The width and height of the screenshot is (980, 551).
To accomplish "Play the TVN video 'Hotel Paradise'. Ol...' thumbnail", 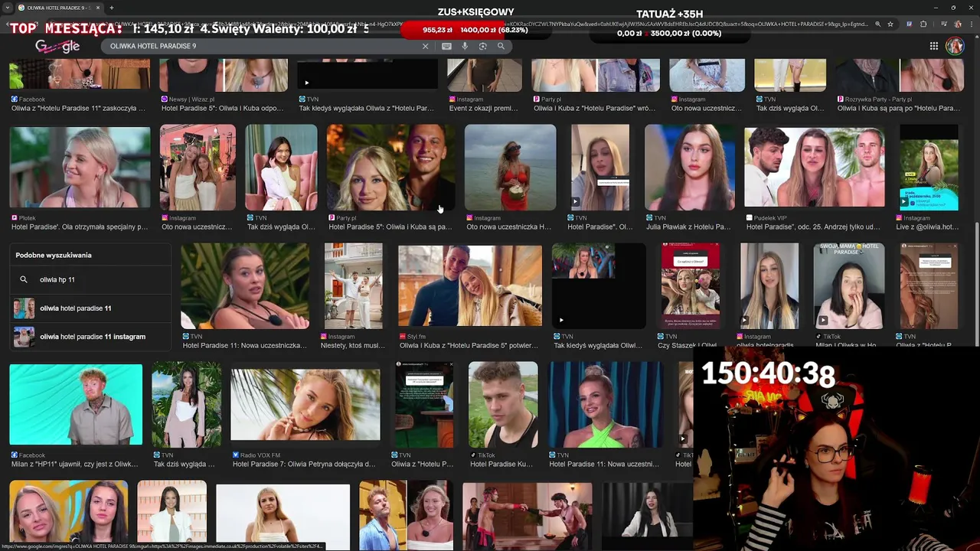I will 599,167.
